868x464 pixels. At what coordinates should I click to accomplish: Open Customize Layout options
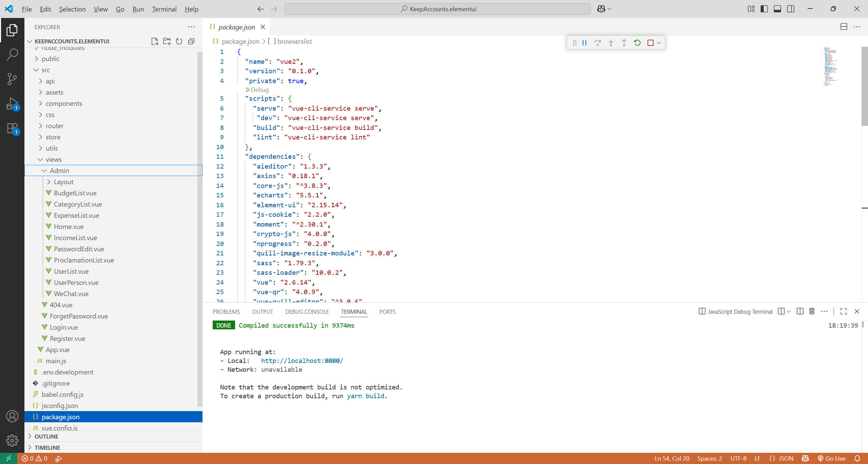tap(751, 9)
